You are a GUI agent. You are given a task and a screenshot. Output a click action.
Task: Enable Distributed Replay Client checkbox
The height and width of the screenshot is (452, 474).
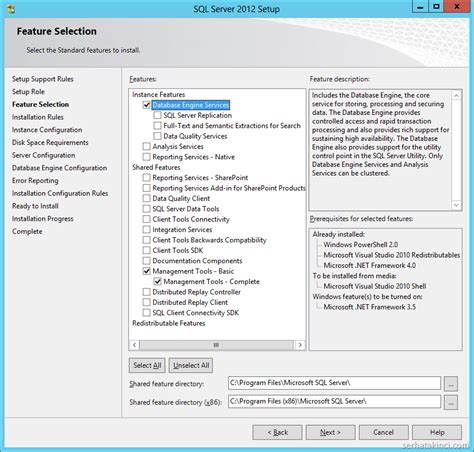[146, 302]
